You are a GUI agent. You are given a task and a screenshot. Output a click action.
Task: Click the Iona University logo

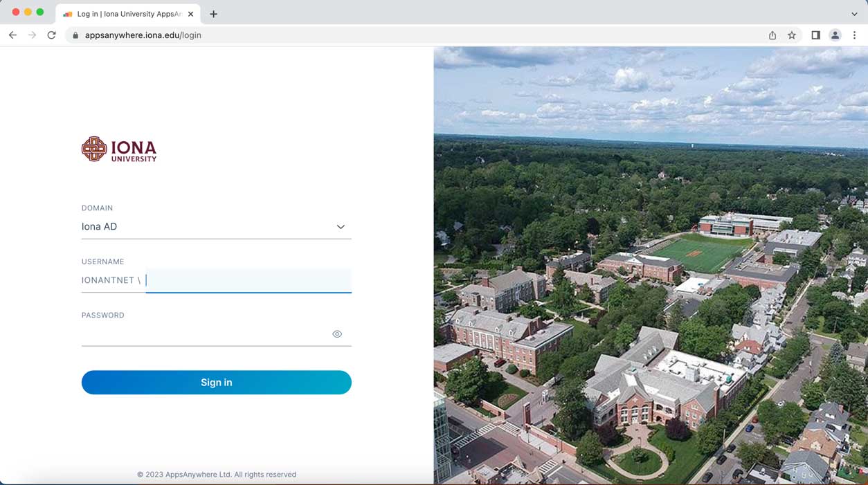click(119, 149)
